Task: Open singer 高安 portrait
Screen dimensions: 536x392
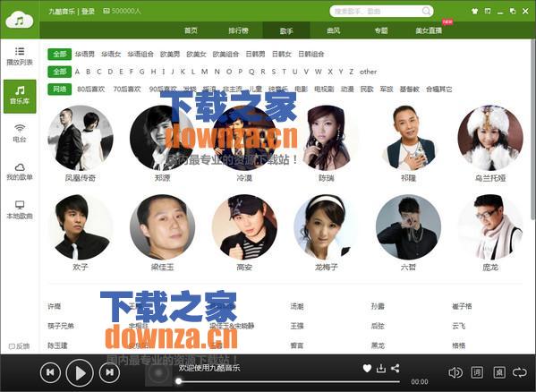Action: (x=244, y=227)
